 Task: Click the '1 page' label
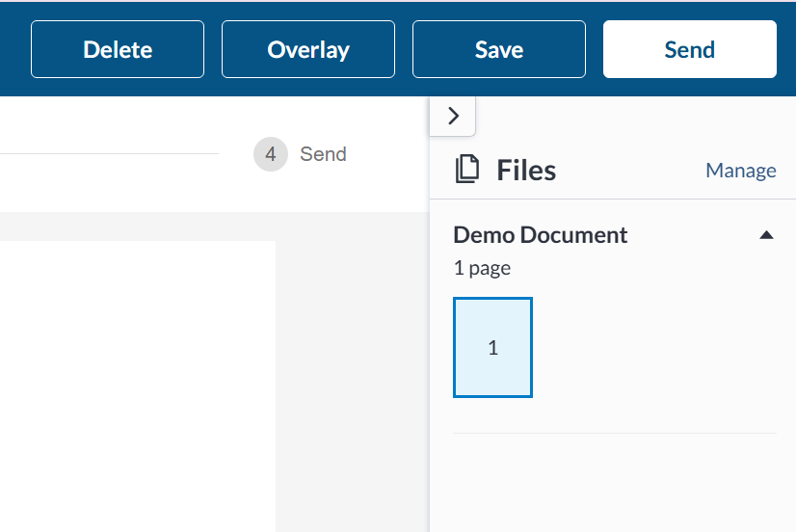click(482, 268)
